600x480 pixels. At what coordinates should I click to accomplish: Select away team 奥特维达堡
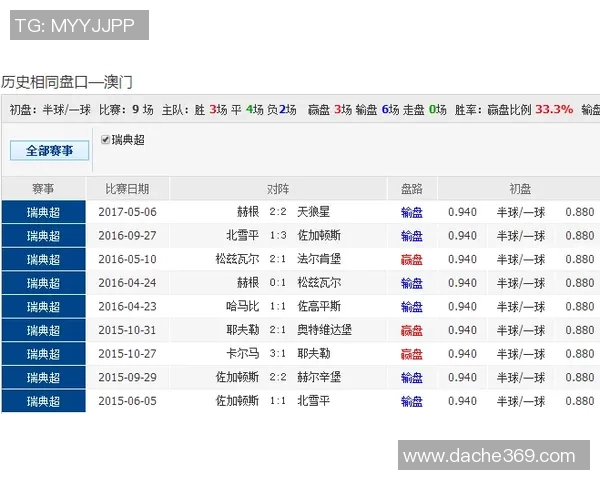pos(324,330)
